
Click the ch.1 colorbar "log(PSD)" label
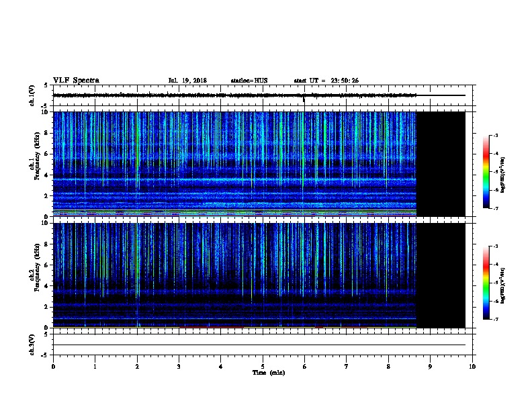[502, 175]
